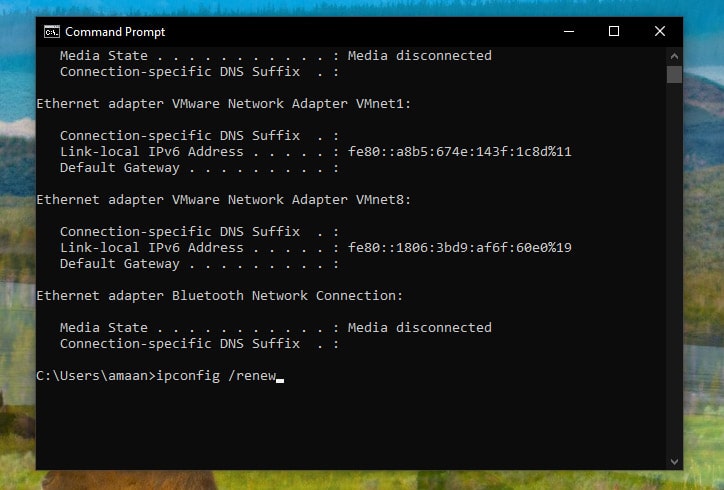The height and width of the screenshot is (490, 724).
Task: Open the Command Prompt system menu icon
Action: [x=52, y=32]
